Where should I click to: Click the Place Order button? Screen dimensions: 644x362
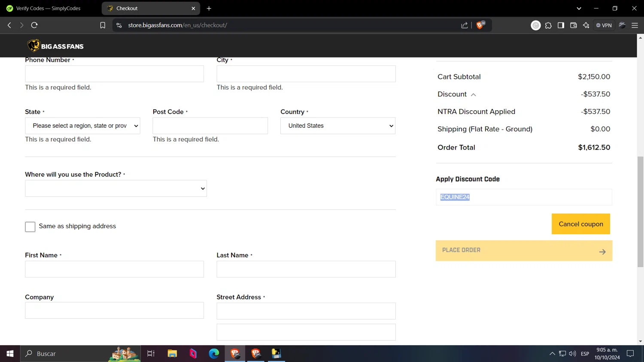pos(524,250)
